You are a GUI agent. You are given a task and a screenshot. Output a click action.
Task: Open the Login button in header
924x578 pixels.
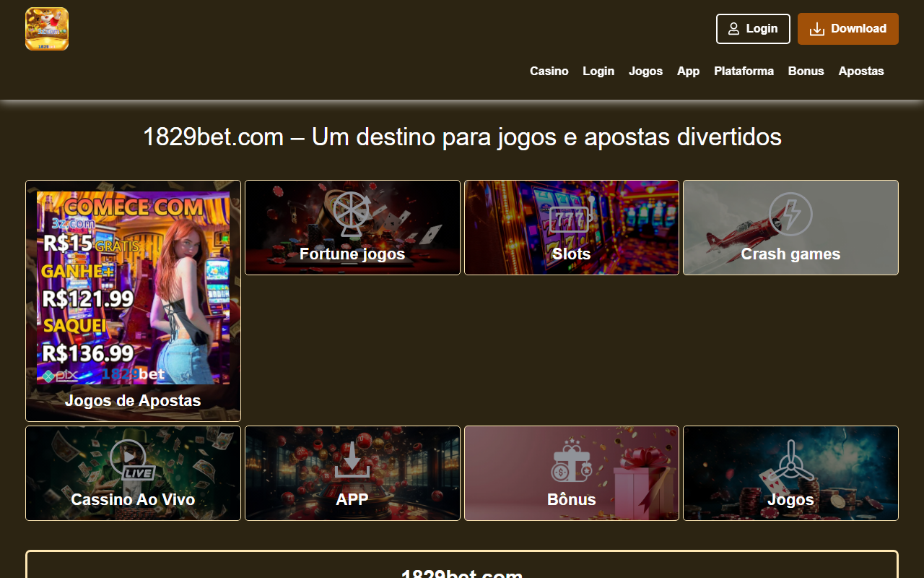[753, 29]
